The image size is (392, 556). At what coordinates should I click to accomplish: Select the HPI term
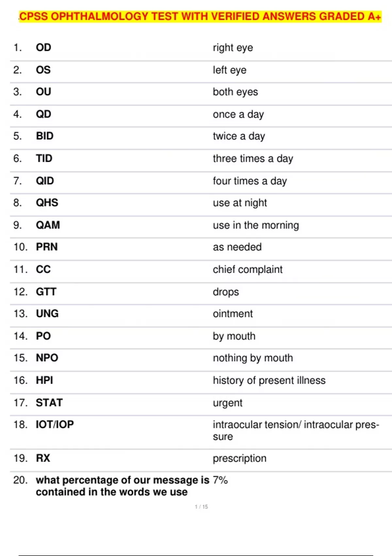pyautogui.click(x=44, y=380)
